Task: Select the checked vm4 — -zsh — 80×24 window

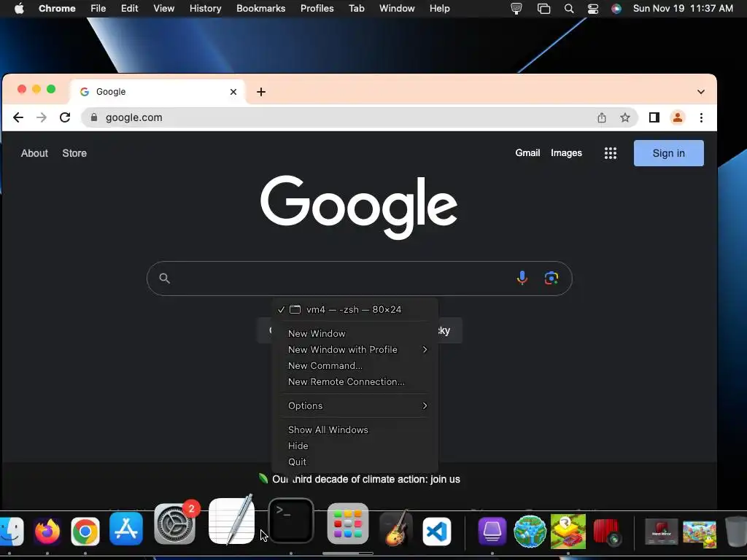Action: coord(355,309)
